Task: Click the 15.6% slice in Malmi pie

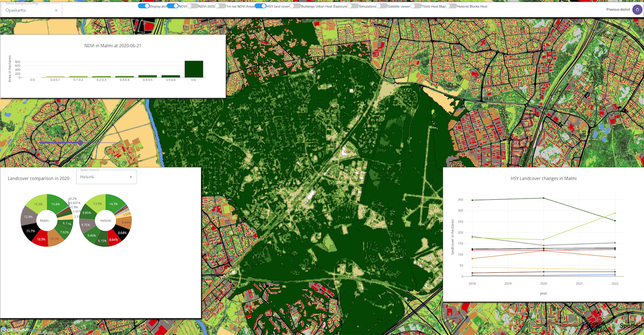Action: click(x=56, y=204)
